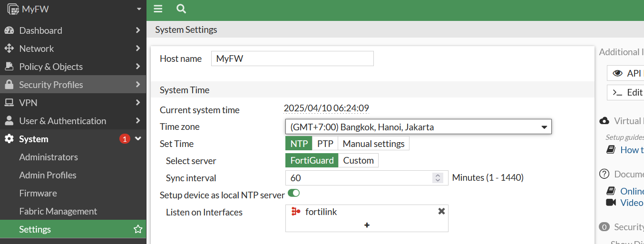
Task: Toggle the hamburger menu icon
Action: [x=158, y=9]
